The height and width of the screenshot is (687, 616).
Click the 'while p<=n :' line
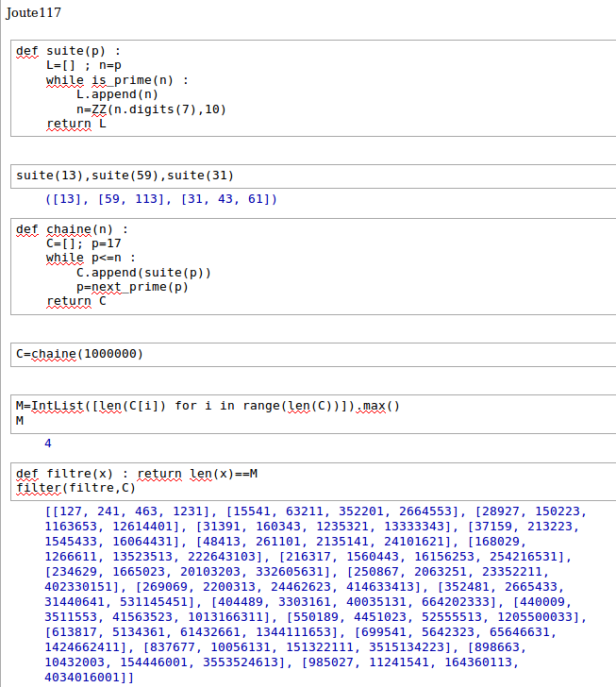pos(92,258)
